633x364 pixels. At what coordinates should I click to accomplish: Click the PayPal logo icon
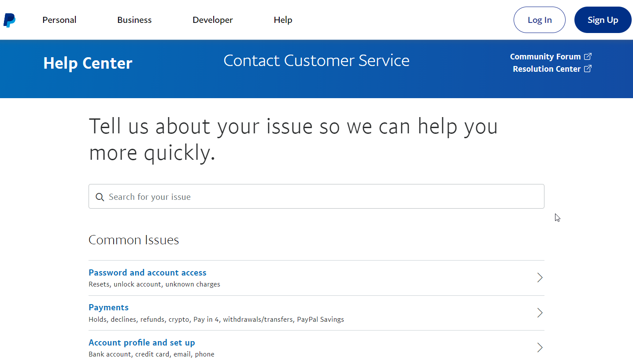click(9, 20)
